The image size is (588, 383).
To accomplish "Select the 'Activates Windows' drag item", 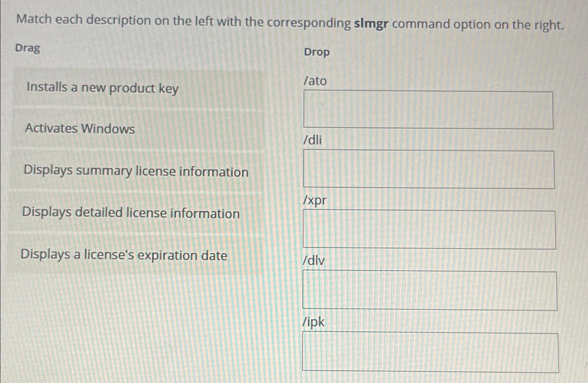I will point(80,129).
